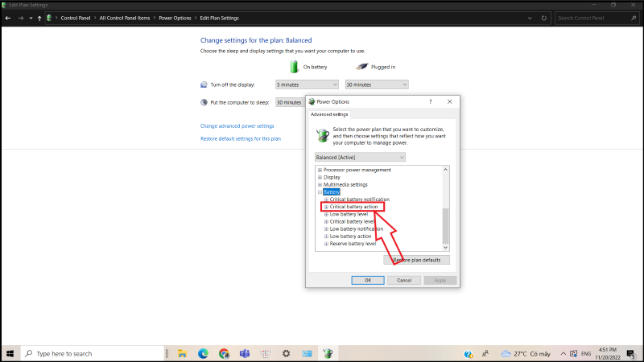Select Low battery action tree item
Image resolution: width=644 pixels, height=362 pixels.
coord(350,237)
